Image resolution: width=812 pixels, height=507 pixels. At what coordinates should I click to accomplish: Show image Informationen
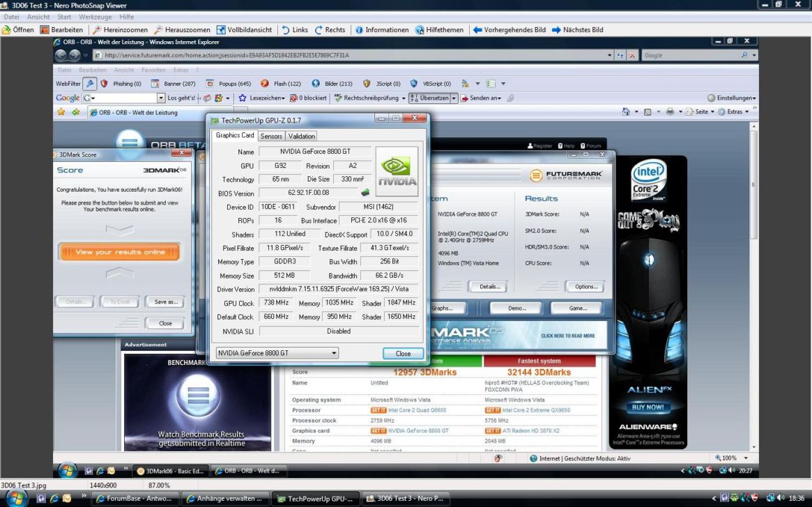[382, 30]
